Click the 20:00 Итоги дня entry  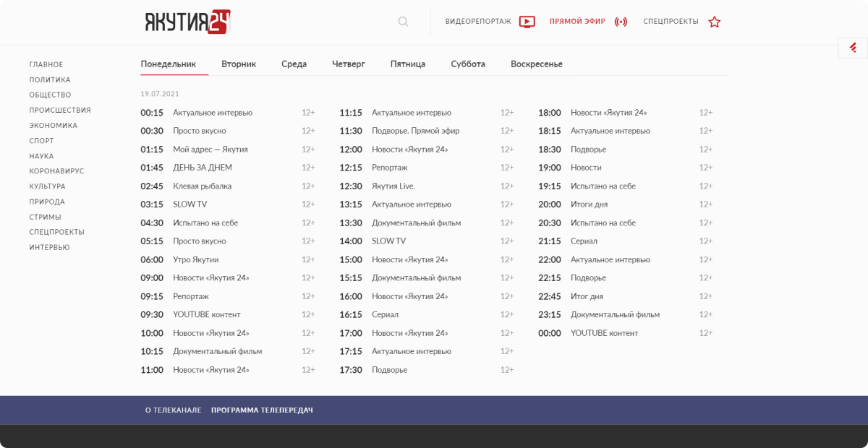coord(626,204)
